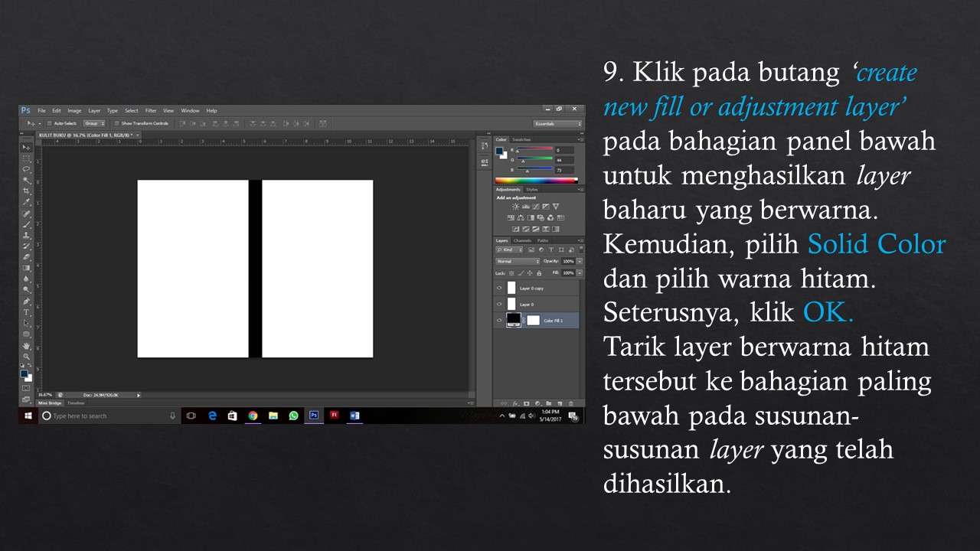Enable the Auto-Select checkbox
980x551 pixels.
[x=50, y=123]
